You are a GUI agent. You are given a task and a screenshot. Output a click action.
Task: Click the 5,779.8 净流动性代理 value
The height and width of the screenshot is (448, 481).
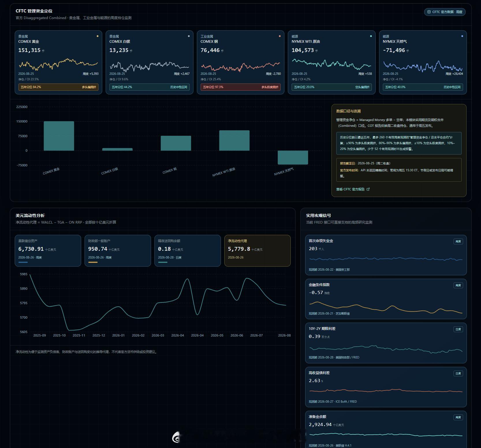(239, 249)
